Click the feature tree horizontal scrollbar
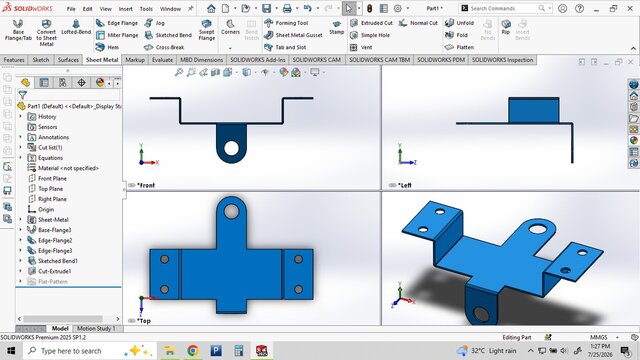Viewport: 640px width, 360px height. [63, 319]
